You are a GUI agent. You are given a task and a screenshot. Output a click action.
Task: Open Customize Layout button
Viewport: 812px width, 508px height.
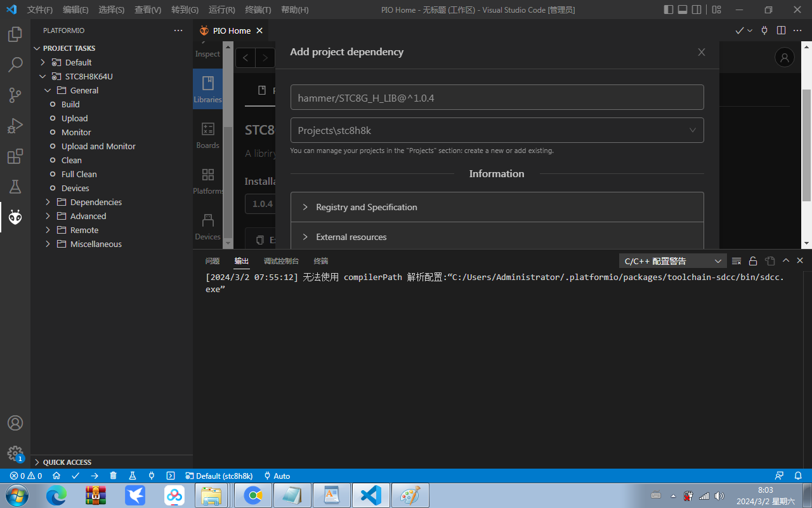(x=716, y=10)
